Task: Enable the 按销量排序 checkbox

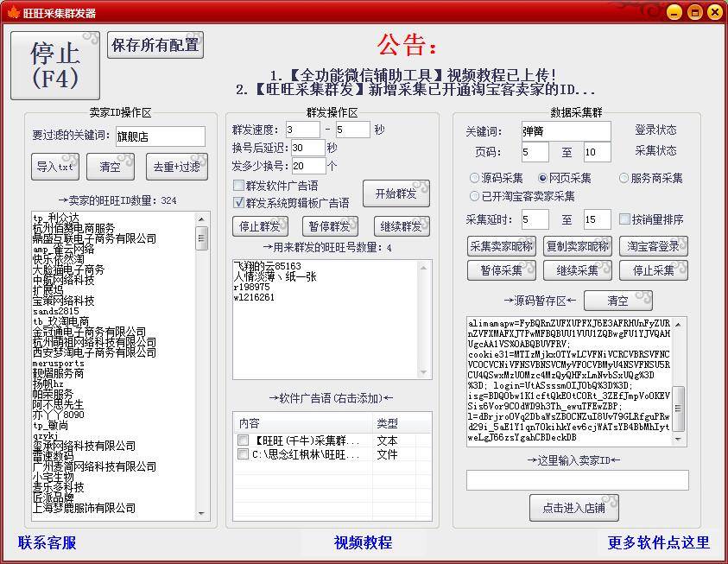Action: pyautogui.click(x=625, y=219)
